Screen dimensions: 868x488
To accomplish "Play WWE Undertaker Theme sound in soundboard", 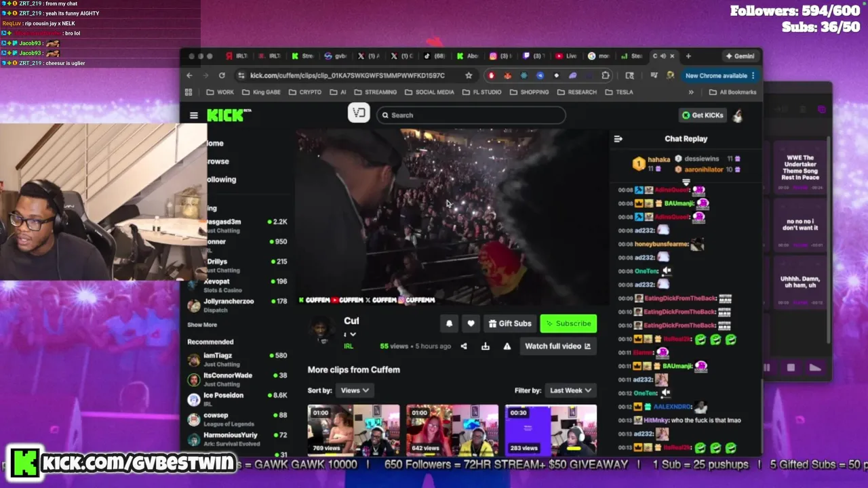I will coord(800,167).
